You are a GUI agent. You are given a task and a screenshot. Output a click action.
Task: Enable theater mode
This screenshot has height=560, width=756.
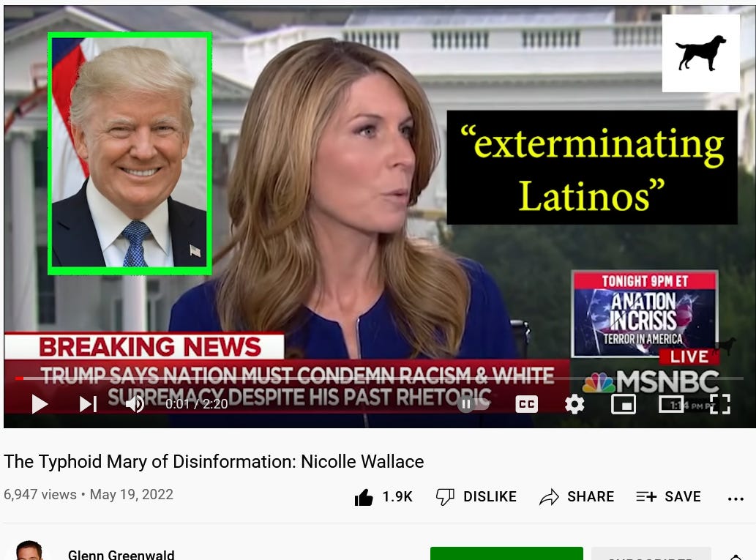point(671,404)
